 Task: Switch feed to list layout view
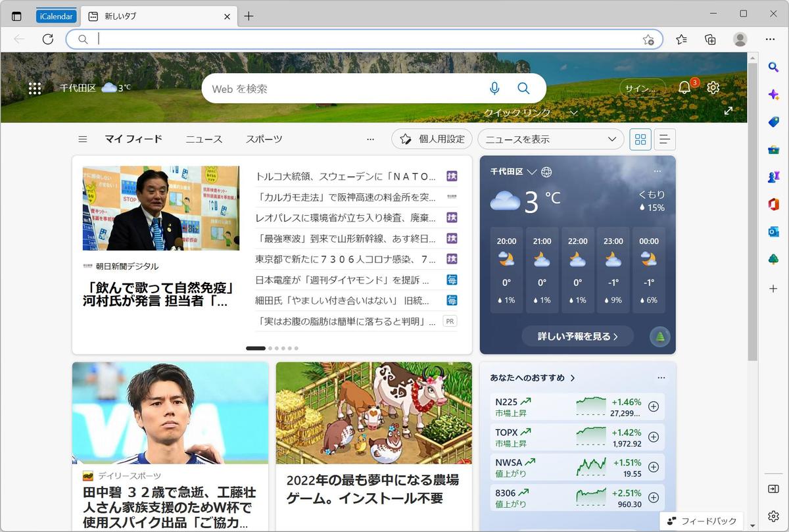pos(665,139)
